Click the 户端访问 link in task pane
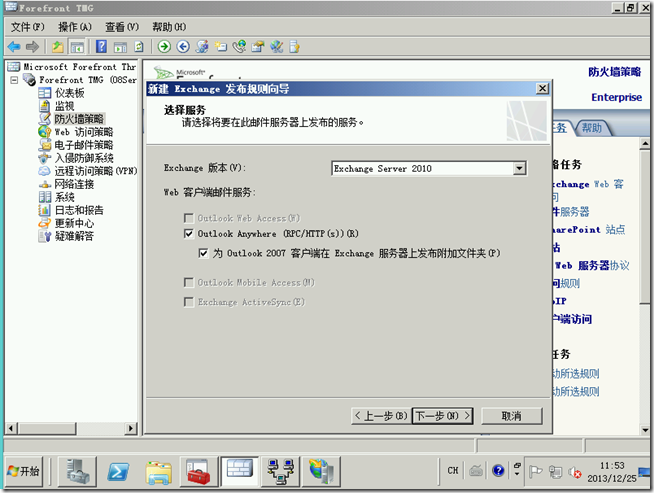Screen dimensions: 654x493 tap(572, 319)
